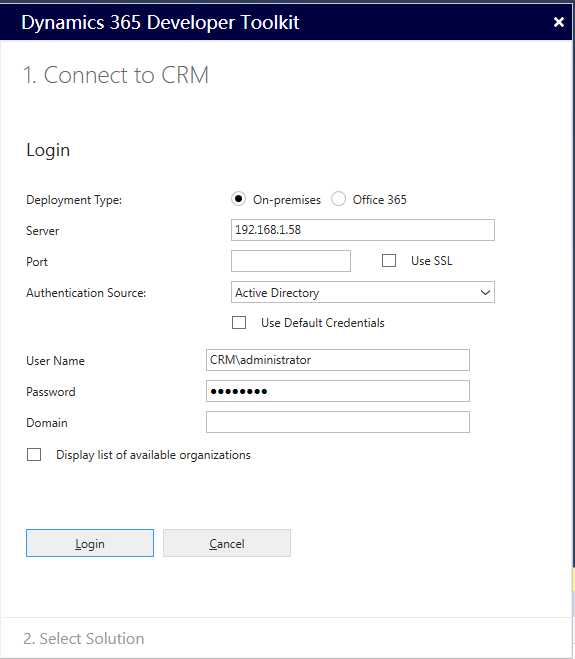
Task: Click the Cancel button
Action: tap(227, 543)
